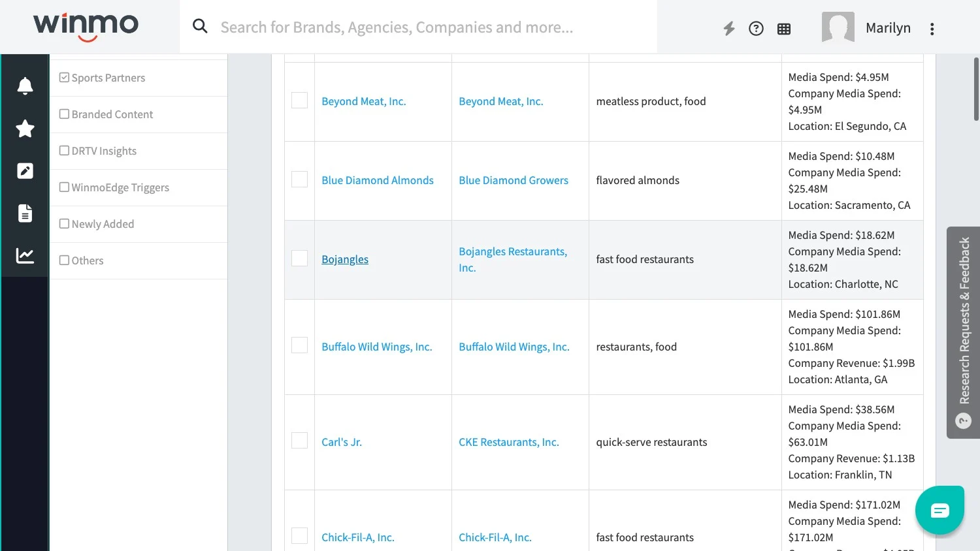Open the Blue Diamond Almonds brand
The height and width of the screenshot is (551, 980).
tap(378, 180)
